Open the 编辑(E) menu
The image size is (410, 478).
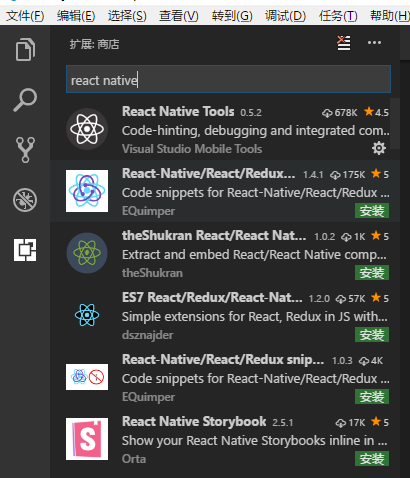point(76,16)
